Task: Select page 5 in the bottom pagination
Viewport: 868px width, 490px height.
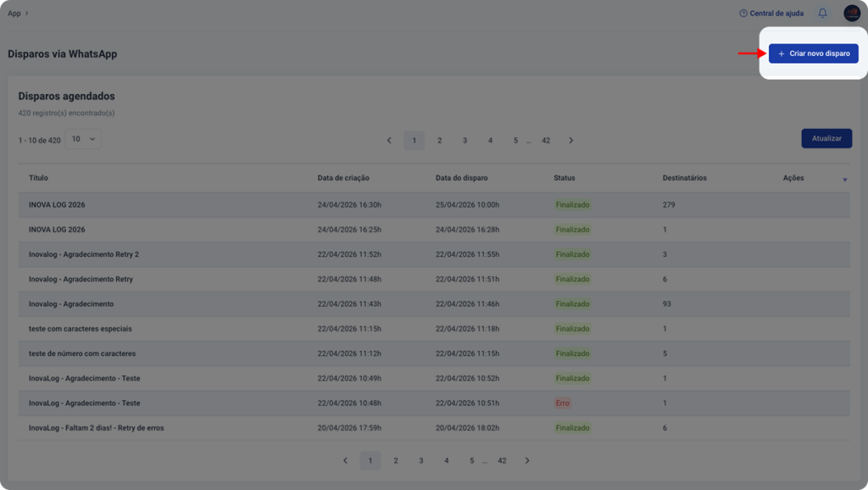Action: [471, 460]
